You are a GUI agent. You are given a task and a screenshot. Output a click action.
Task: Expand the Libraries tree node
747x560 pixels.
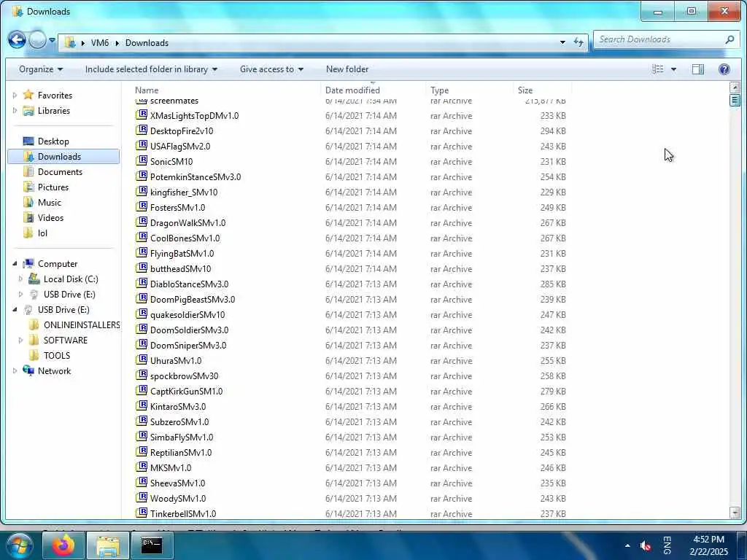click(x=15, y=111)
